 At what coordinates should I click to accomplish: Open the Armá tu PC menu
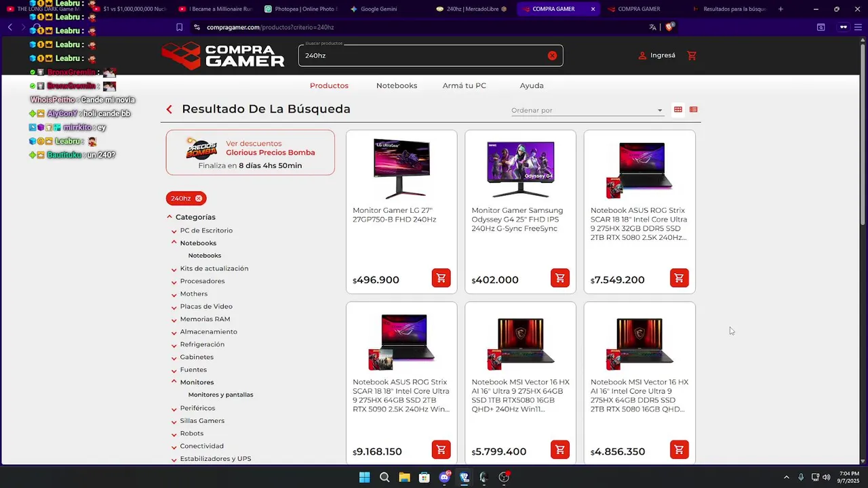click(465, 85)
